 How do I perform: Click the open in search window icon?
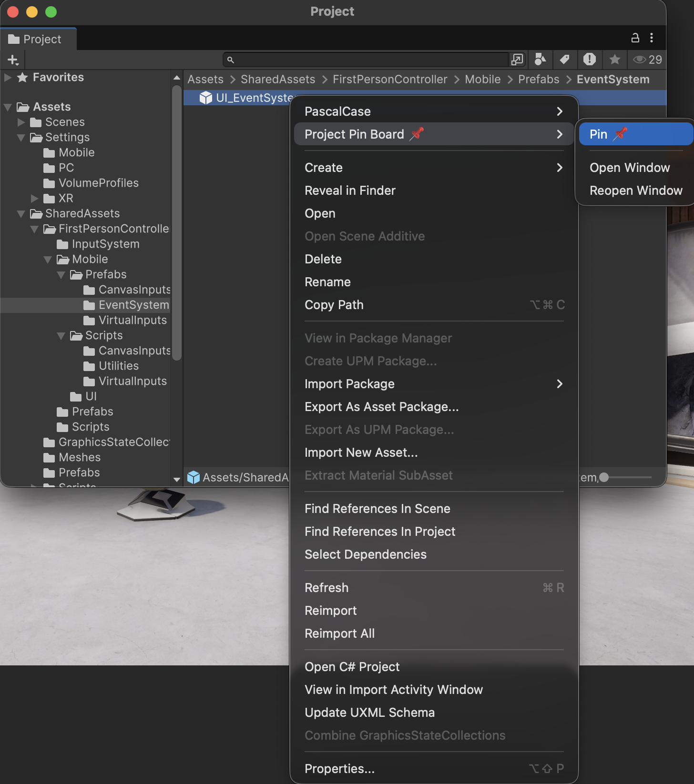coord(517,60)
